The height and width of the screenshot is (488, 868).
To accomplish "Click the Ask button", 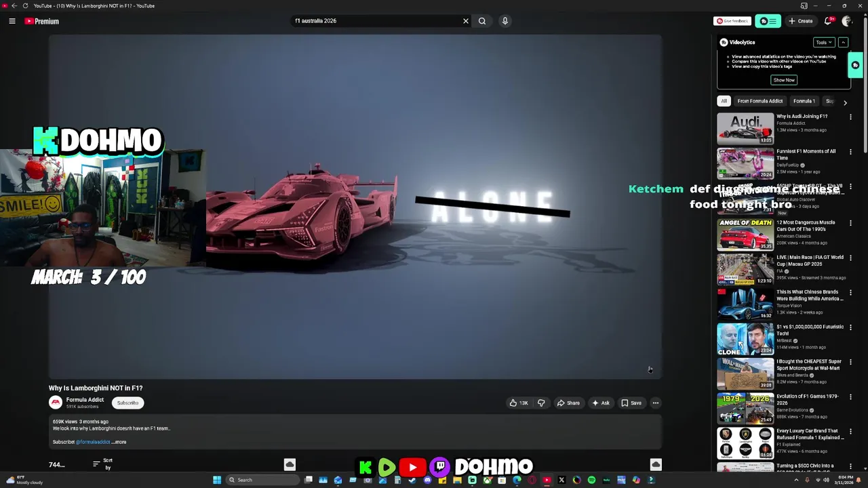I will 601,403.
